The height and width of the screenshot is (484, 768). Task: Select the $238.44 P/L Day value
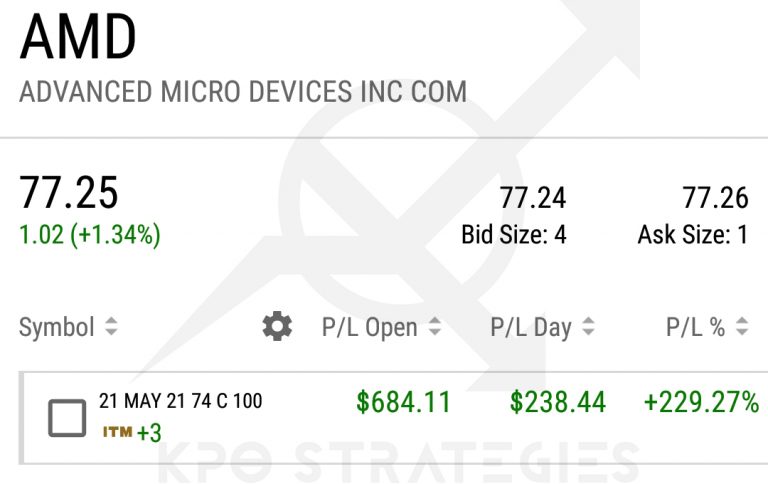[557, 403]
